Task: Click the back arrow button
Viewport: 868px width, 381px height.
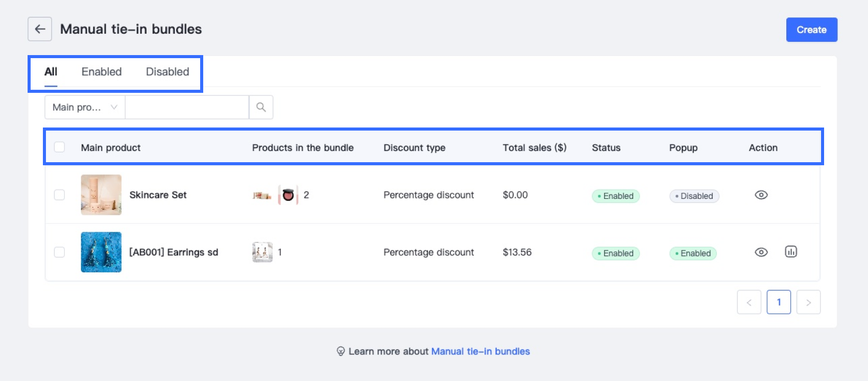Action: 40,29
